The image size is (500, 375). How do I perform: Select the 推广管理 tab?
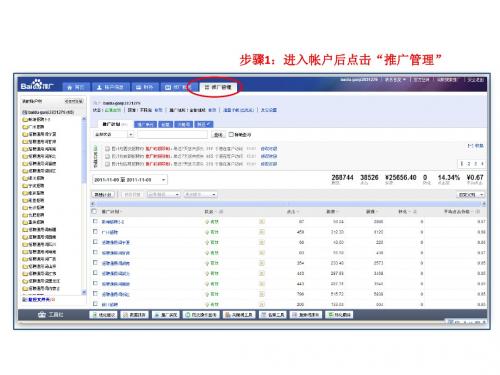[218, 87]
